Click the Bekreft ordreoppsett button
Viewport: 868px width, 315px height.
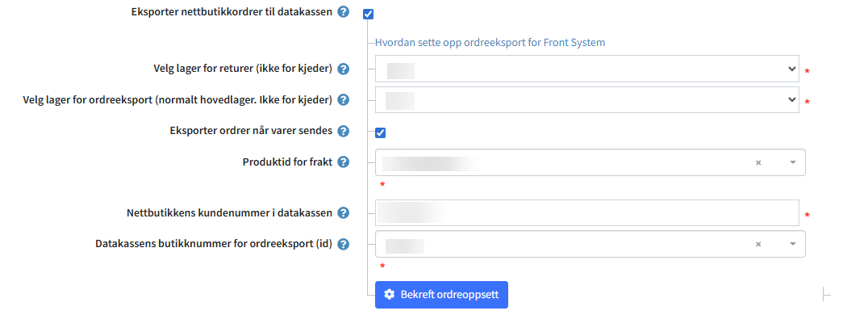(x=441, y=295)
